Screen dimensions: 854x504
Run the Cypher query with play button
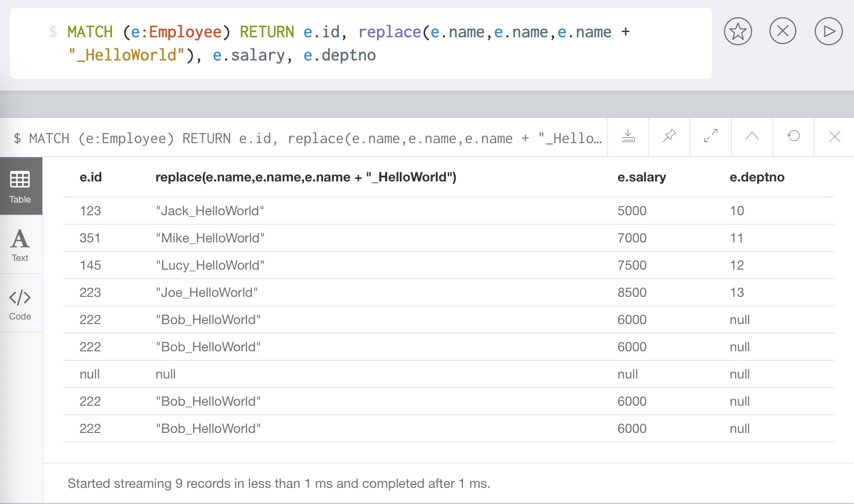pos(828,31)
